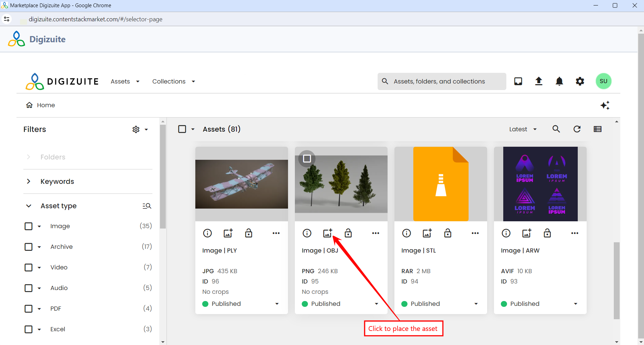644x345 pixels.
Task: Open the orange RAR archive thumbnail
Action: pos(441,184)
